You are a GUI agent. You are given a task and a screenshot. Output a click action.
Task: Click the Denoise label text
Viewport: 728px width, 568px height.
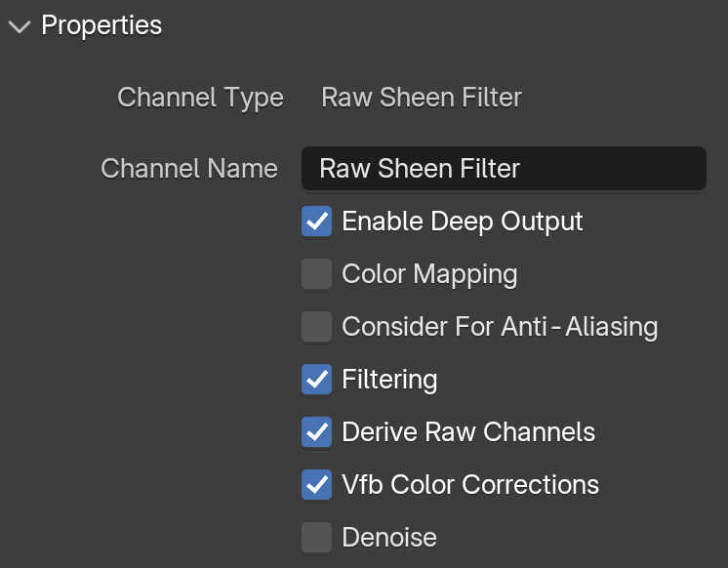point(389,538)
